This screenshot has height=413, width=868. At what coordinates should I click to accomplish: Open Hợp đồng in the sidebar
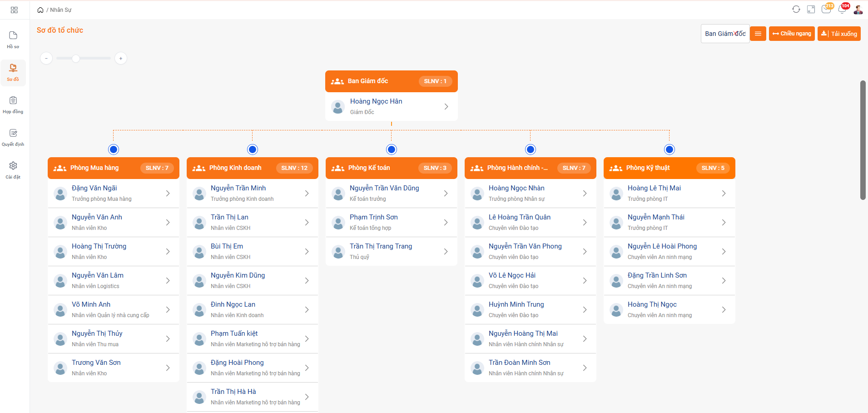13,104
